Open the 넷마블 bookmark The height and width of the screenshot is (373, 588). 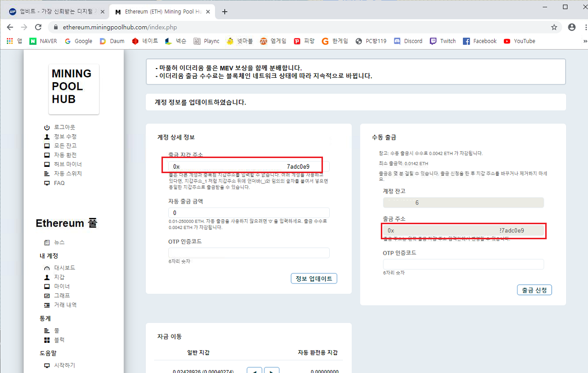tap(240, 41)
